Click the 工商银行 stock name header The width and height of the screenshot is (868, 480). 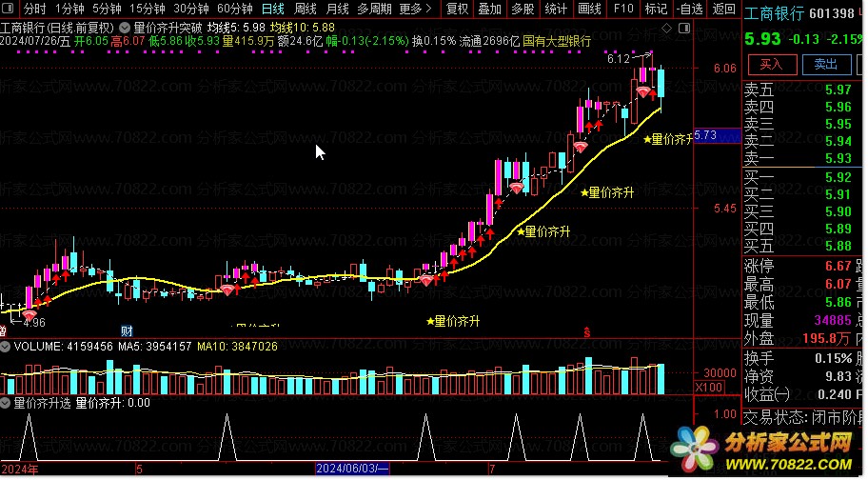(x=774, y=13)
